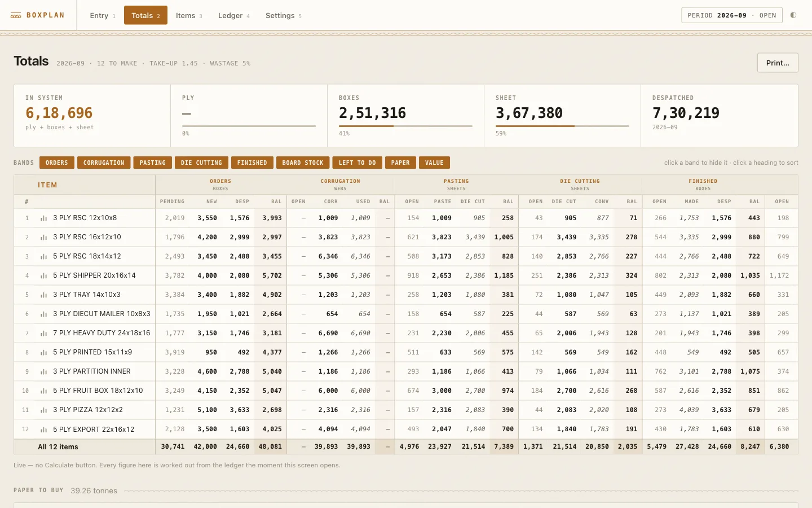The image size is (812, 508).
Task: Select item 5 PLY EXPORT 22x16x12
Action: 94,429
